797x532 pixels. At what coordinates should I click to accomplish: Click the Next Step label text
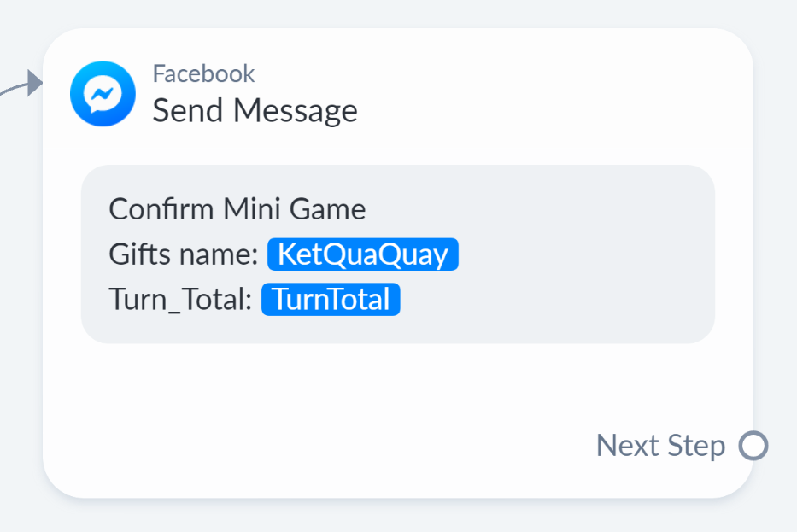(659, 446)
